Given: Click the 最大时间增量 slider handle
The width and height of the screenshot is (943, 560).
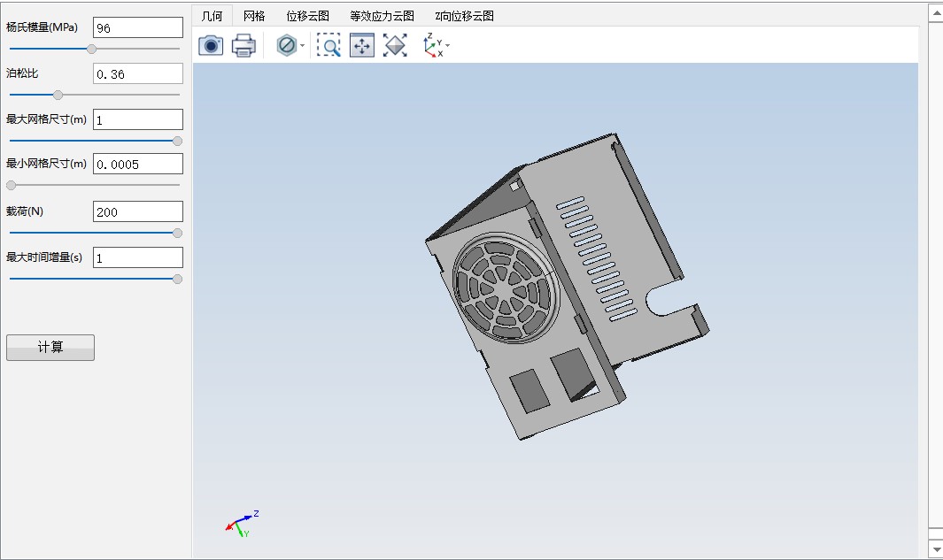Looking at the screenshot, I should pyautogui.click(x=177, y=280).
